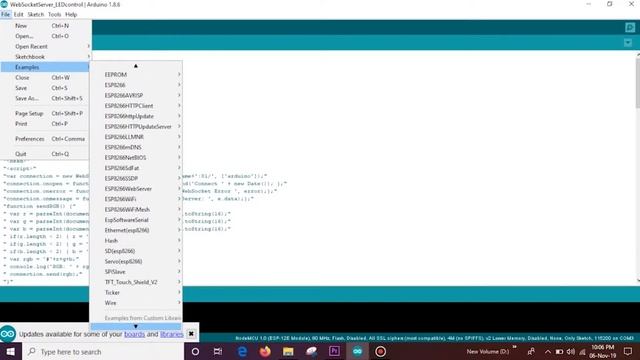Expand ESP8266HTTPUpdateServer examples
640x360 pixels.
pyautogui.click(x=136, y=127)
